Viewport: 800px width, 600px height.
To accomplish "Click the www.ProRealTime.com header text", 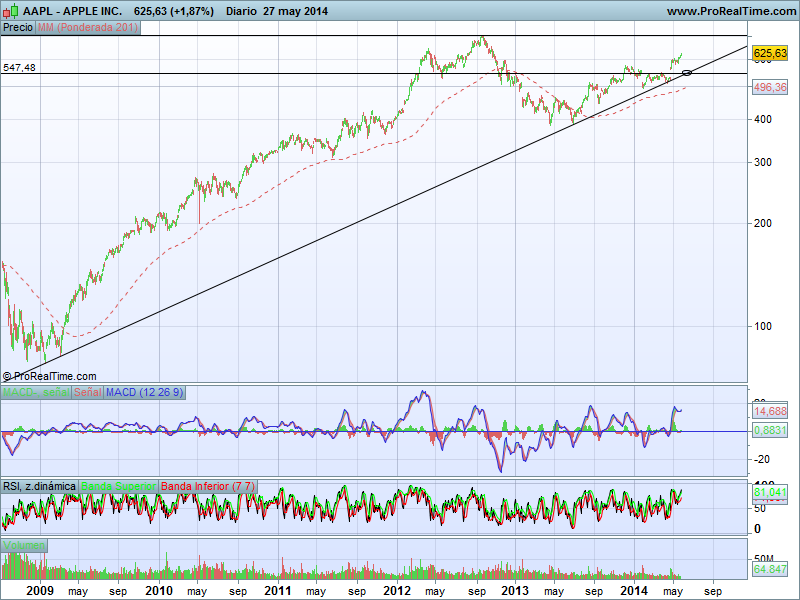I will (x=731, y=11).
